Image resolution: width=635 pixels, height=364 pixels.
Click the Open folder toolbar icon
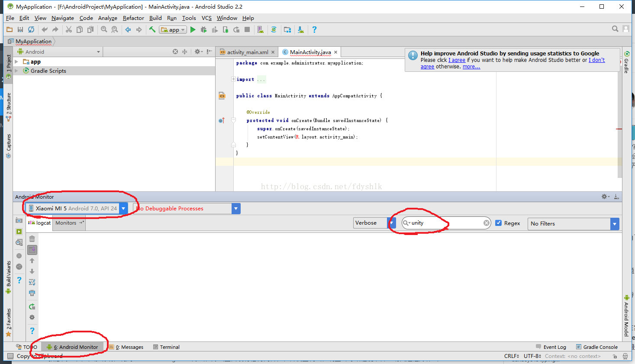pos(10,29)
